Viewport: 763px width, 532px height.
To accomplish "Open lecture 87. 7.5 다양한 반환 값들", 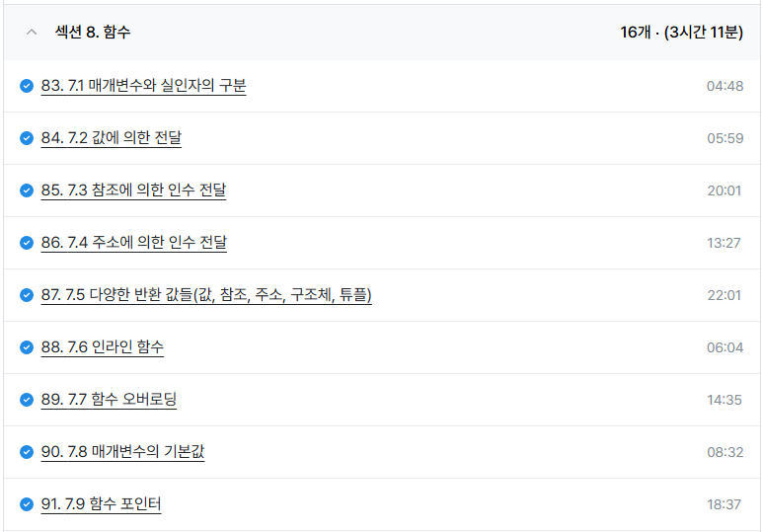I will tap(206, 295).
